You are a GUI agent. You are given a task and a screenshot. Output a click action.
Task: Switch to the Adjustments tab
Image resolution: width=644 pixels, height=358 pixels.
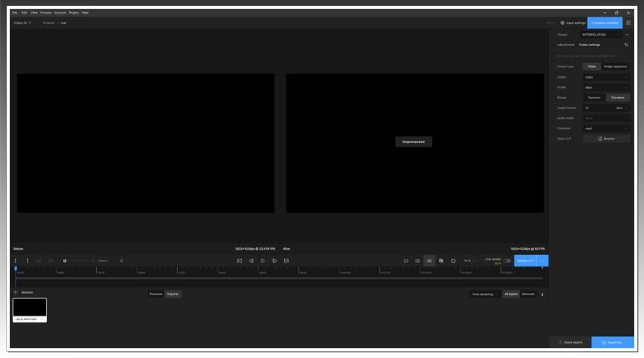(x=566, y=45)
